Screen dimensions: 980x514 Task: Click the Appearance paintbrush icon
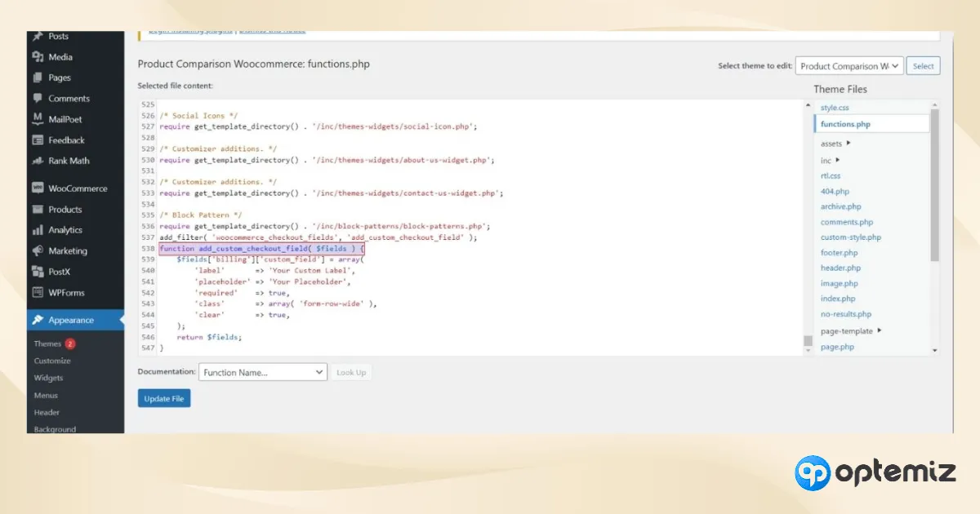click(38, 321)
